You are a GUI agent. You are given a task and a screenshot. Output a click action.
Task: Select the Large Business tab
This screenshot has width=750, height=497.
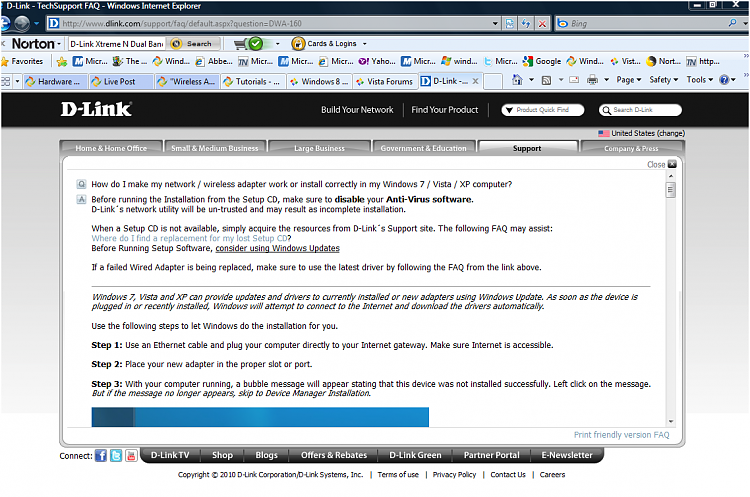[x=319, y=148]
